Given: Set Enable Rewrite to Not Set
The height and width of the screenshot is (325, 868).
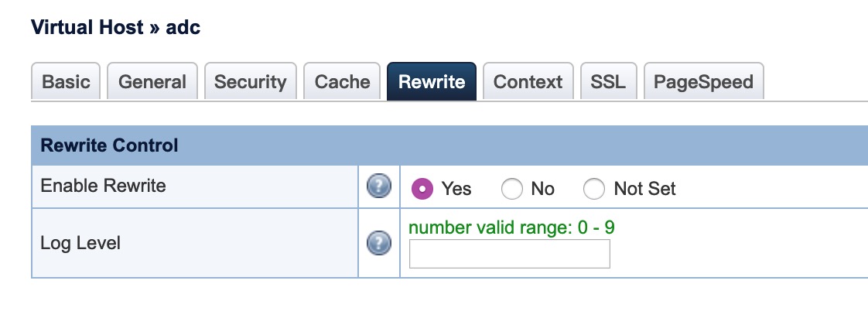Looking at the screenshot, I should (593, 189).
